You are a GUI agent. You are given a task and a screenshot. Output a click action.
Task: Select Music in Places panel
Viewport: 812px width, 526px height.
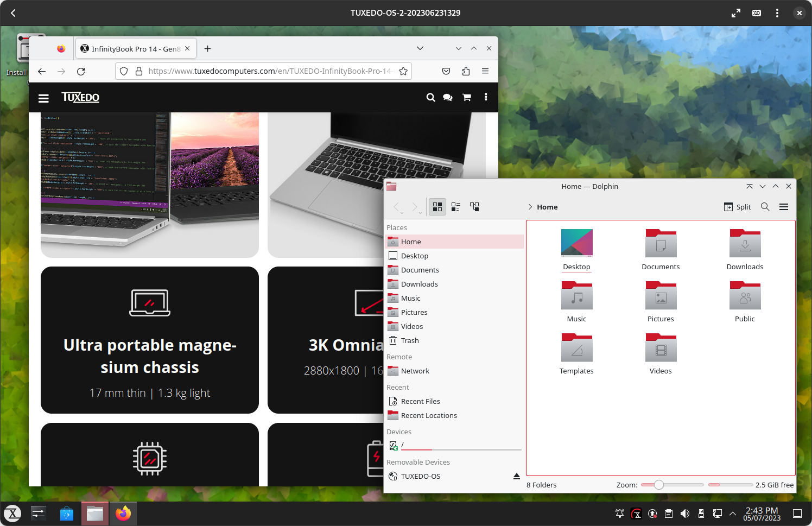[x=454, y=298]
